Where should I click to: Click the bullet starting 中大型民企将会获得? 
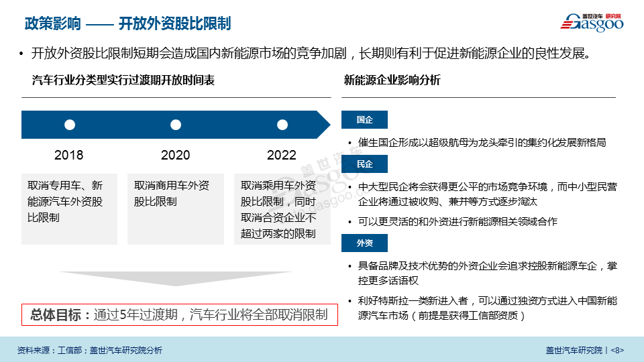[x=482, y=194]
